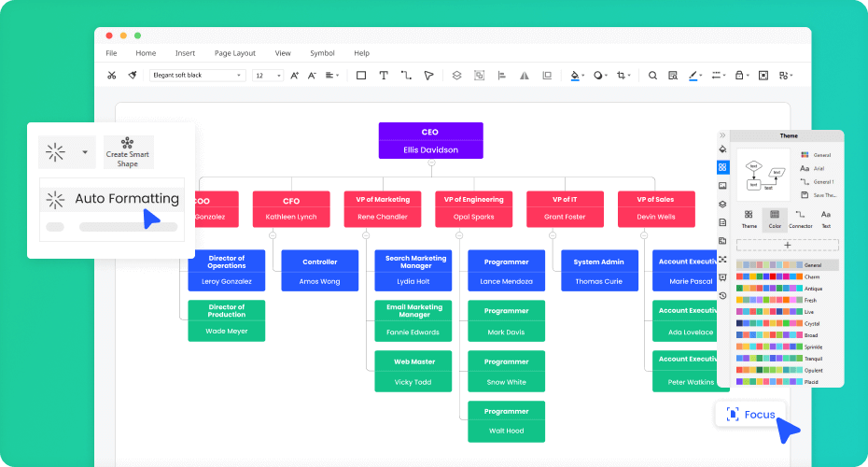The height and width of the screenshot is (467, 868).
Task: Select the pointer Select tool
Action: point(428,76)
